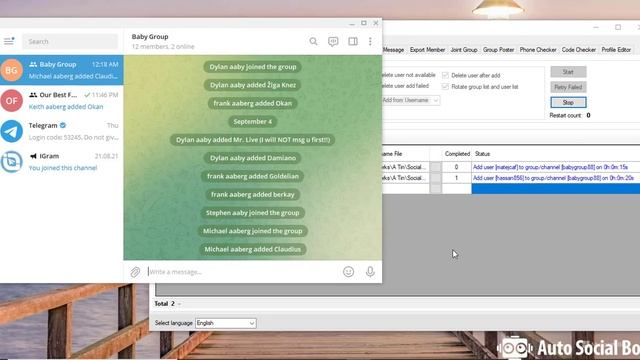Open the Telegram hamburger menu

9,41
